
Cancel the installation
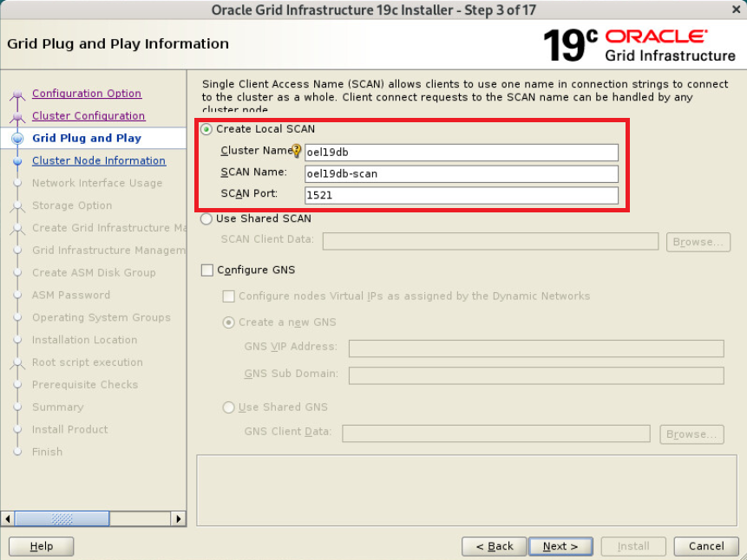[706, 546]
